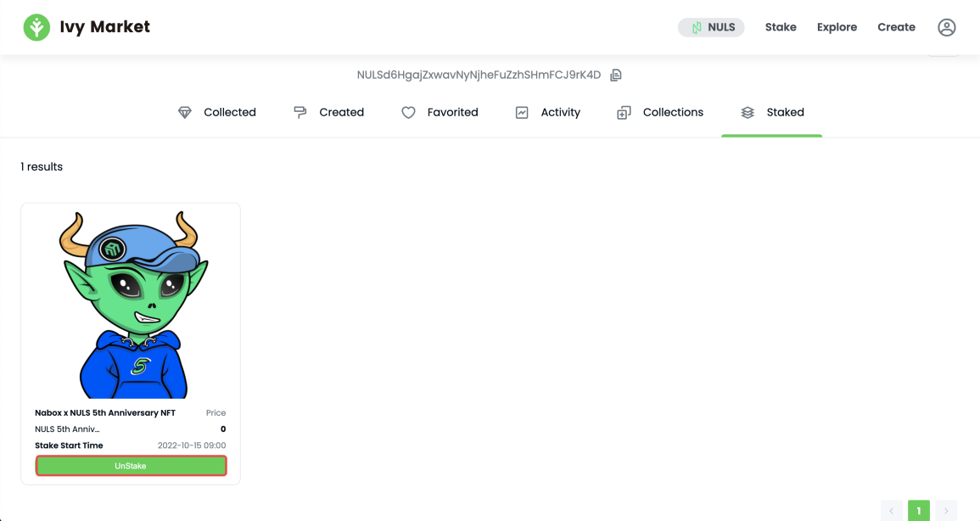Viewport: 980px width, 521px height.
Task: Click the 1 results count text
Action: coord(42,167)
